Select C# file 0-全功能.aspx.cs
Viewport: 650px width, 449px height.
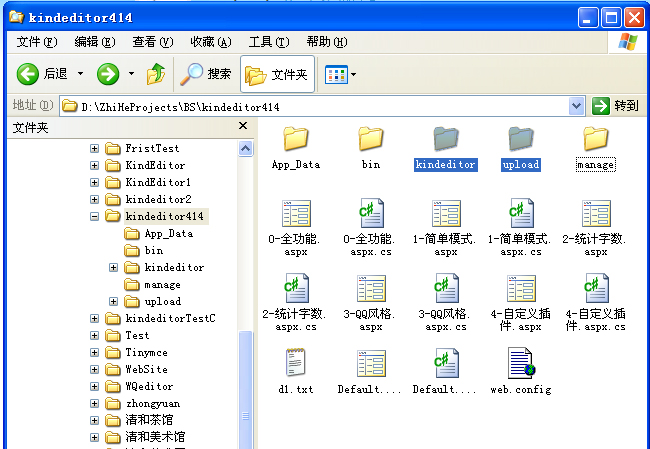tap(371, 228)
